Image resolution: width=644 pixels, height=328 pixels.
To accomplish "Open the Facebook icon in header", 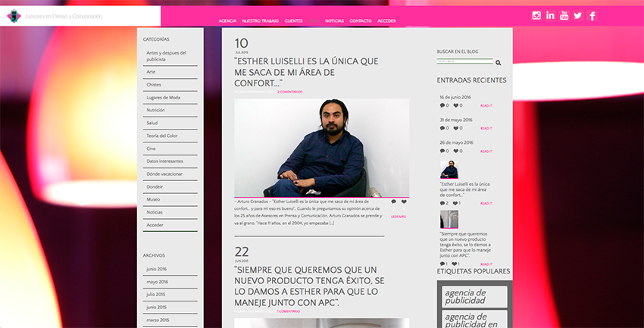I will [x=592, y=16].
